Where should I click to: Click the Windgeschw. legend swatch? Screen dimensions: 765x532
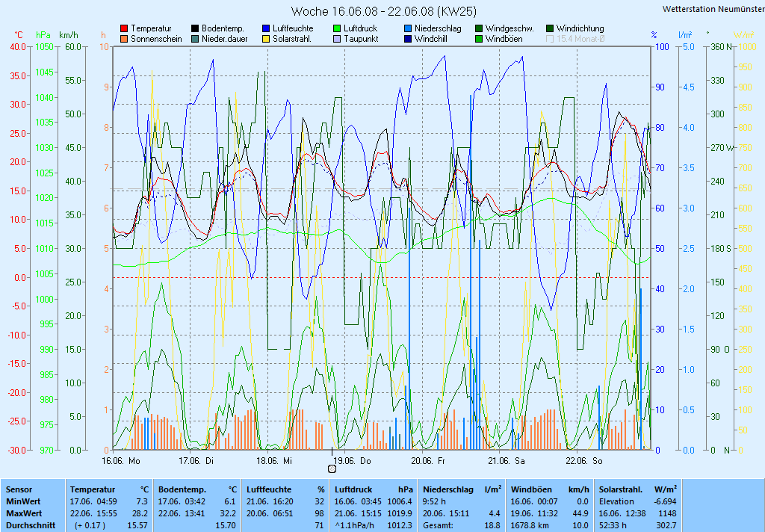coord(479,29)
